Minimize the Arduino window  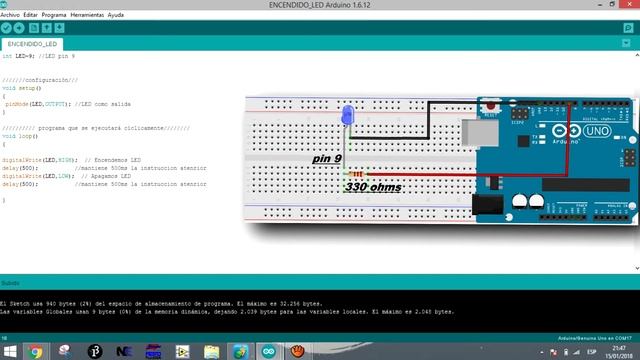pyautogui.click(x=600, y=4)
